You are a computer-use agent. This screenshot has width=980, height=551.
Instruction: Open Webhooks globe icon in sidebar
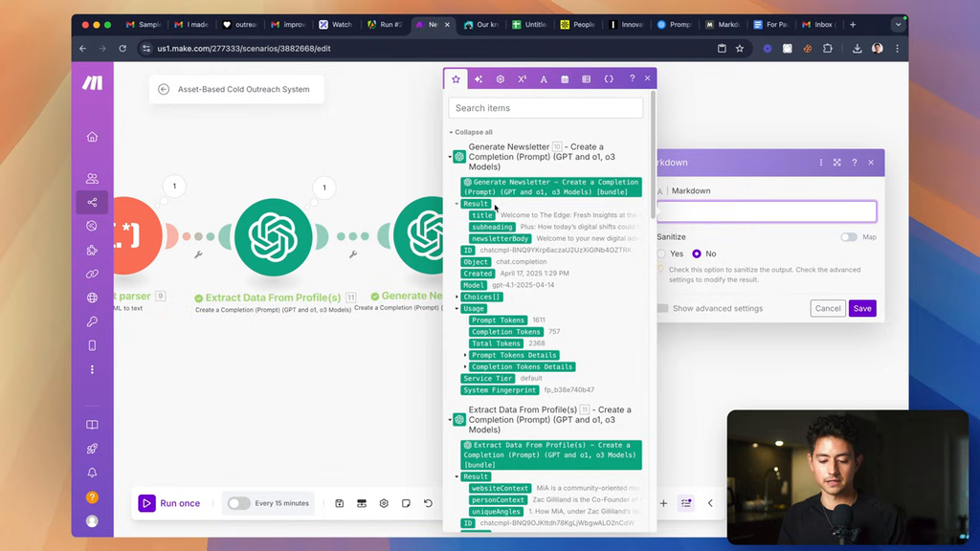[x=92, y=298]
